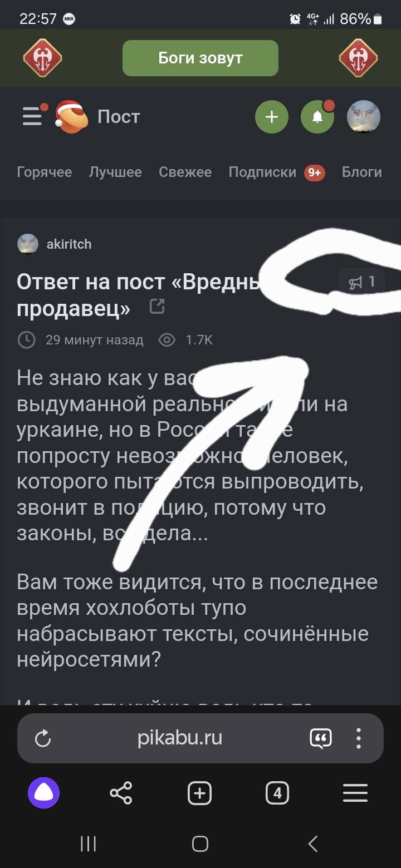Open the original post external link icon
Screen dimensions: 401x868
click(158, 306)
